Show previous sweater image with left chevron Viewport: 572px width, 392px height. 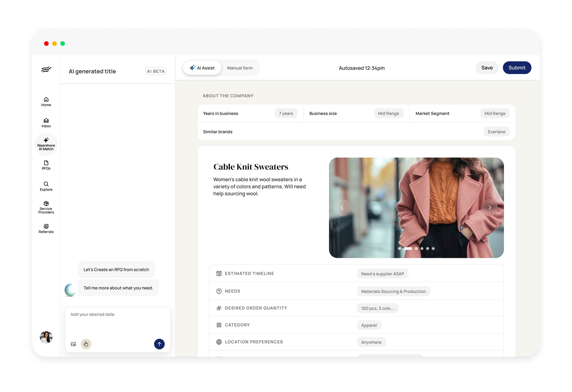(342, 208)
